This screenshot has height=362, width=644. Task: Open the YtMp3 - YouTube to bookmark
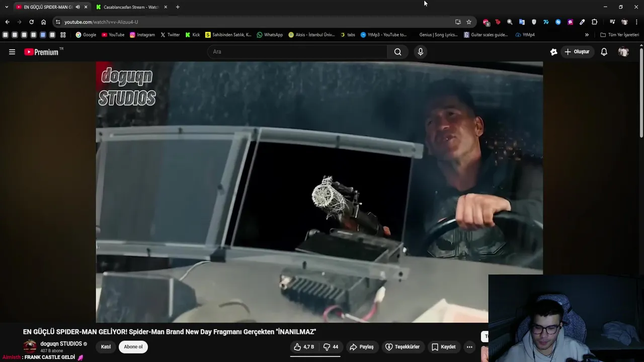click(383, 35)
